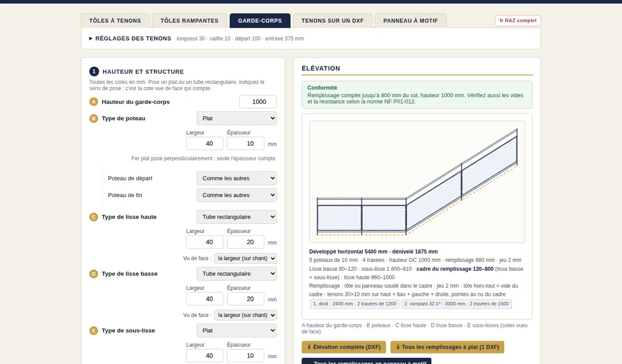Image resolution: width=622 pixels, height=364 pixels.
Task: Switch to the Tôles à tenons tab
Action: pyautogui.click(x=115, y=21)
